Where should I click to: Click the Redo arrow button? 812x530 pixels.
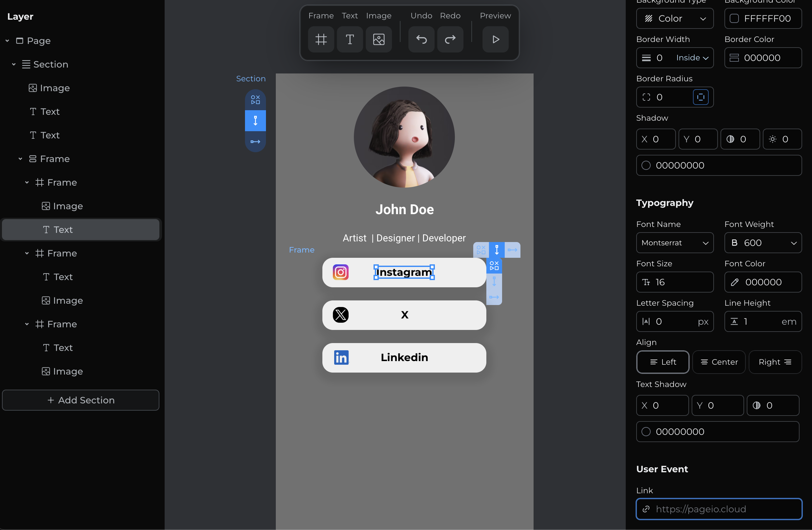click(450, 39)
